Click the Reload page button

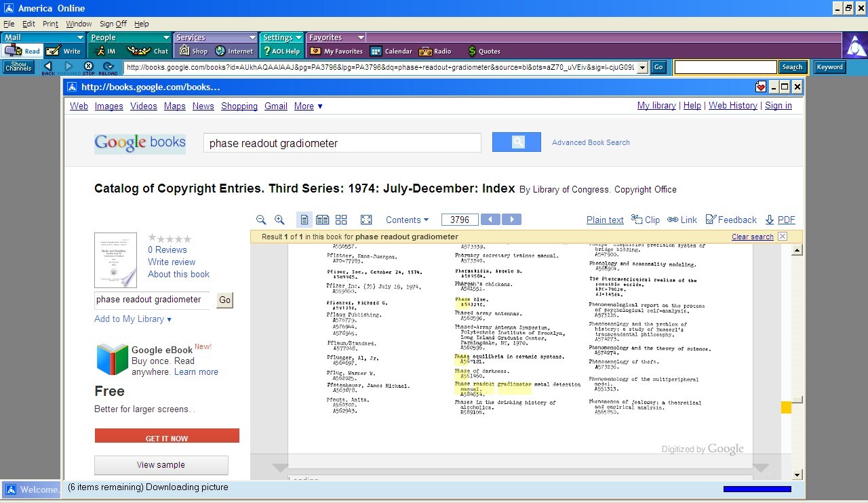click(108, 68)
